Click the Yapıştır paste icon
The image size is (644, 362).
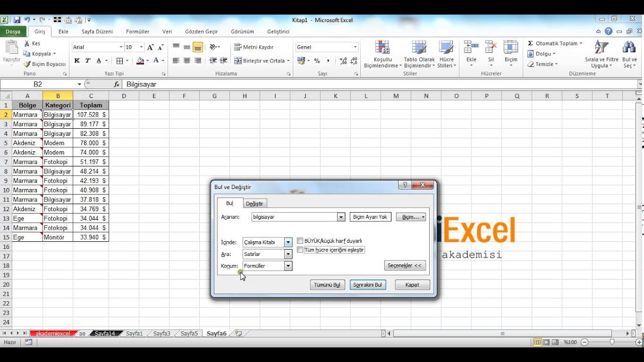coord(11,47)
